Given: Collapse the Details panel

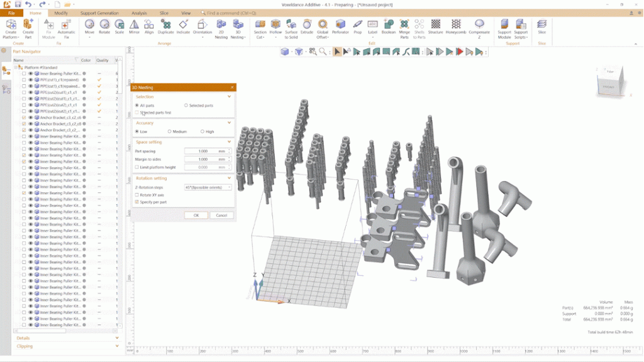Looking at the screenshot, I should (x=116, y=337).
